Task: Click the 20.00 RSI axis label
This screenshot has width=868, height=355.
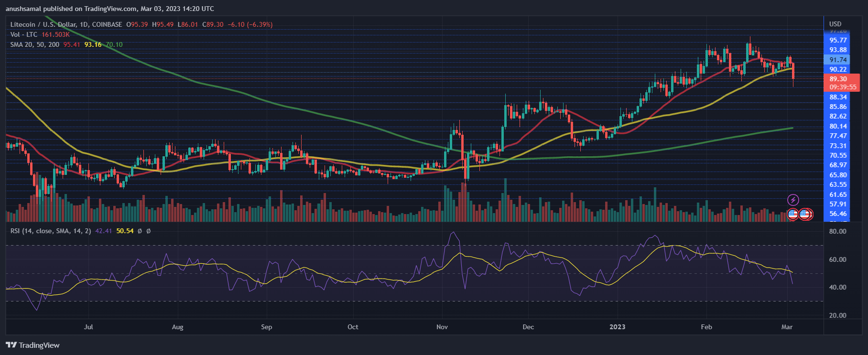Action: [x=838, y=315]
